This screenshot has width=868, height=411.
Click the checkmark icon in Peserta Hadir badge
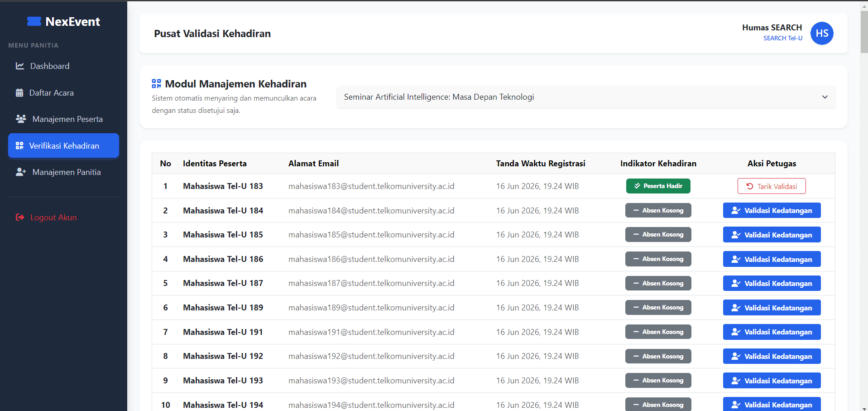637,186
